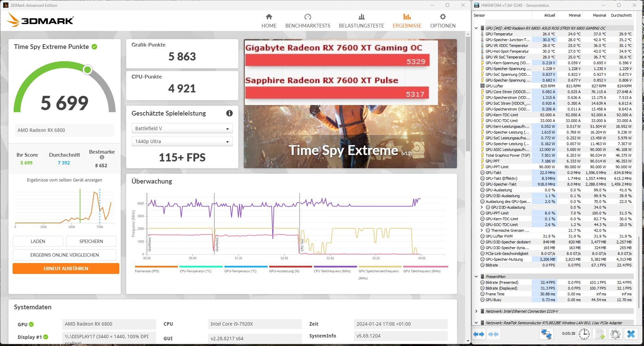Expand the Intel Ethernet Connection I219-V group
Image resolution: width=644 pixels, height=346 pixels.
(x=476, y=311)
